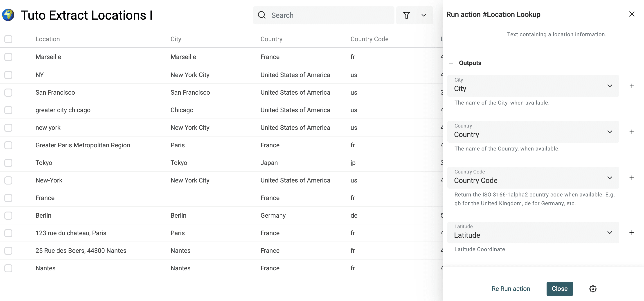Select the 25 Rue des Boers row checkbox
644x301 pixels.
click(8, 251)
